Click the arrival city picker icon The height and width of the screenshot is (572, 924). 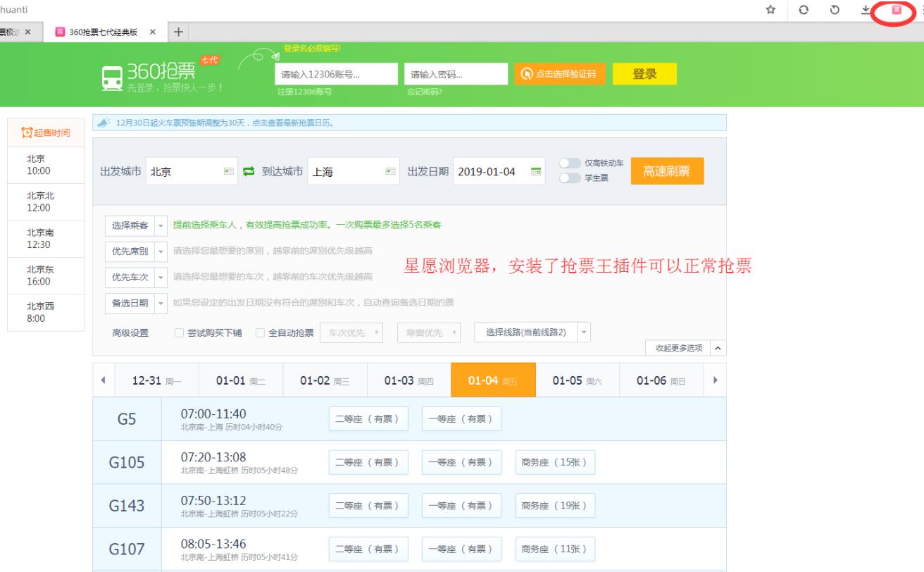pyautogui.click(x=389, y=172)
